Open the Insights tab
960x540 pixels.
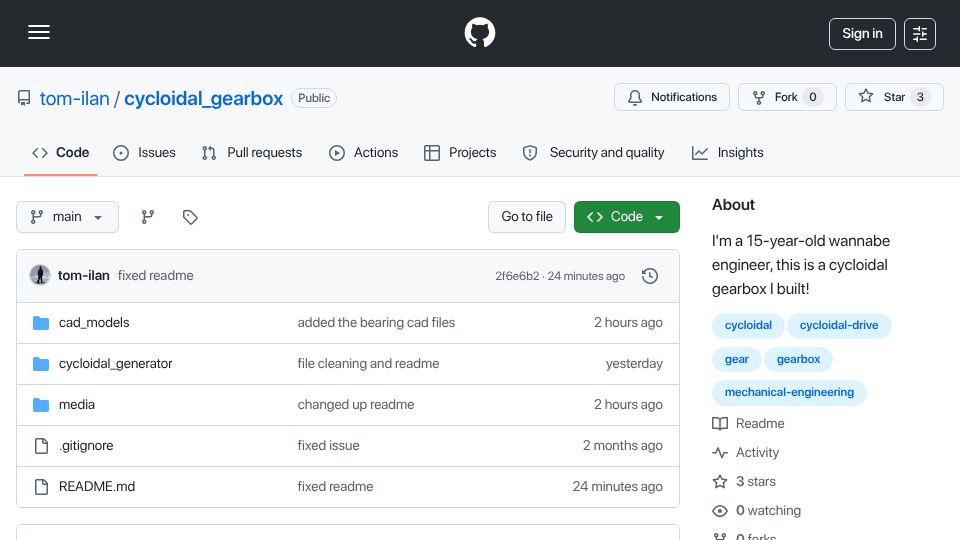tap(727, 152)
